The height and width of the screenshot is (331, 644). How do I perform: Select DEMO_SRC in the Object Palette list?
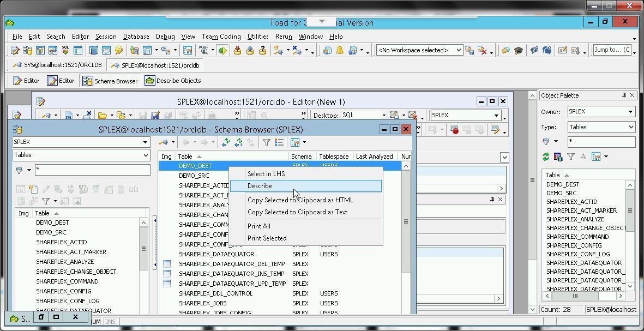tap(583, 193)
